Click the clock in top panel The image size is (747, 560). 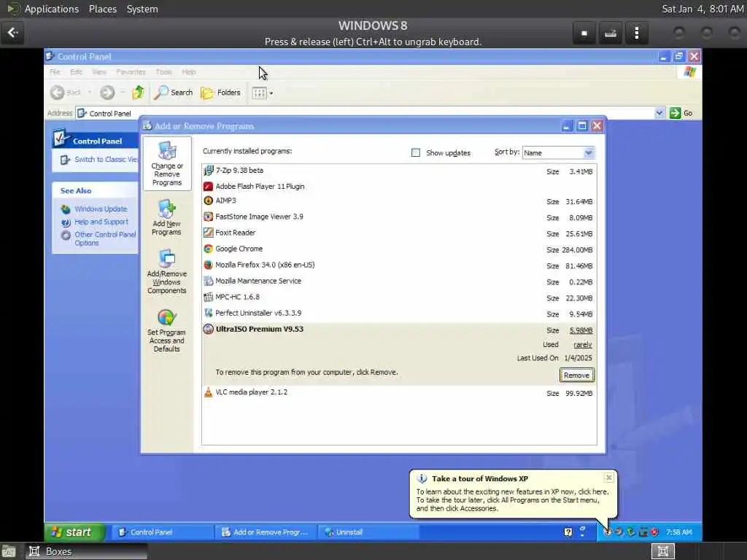coord(703,9)
